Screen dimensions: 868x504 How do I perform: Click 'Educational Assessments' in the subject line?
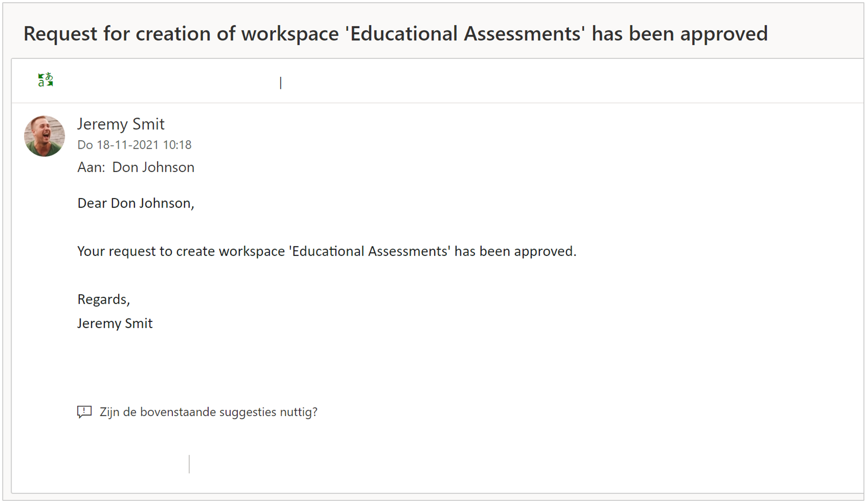[464, 33]
